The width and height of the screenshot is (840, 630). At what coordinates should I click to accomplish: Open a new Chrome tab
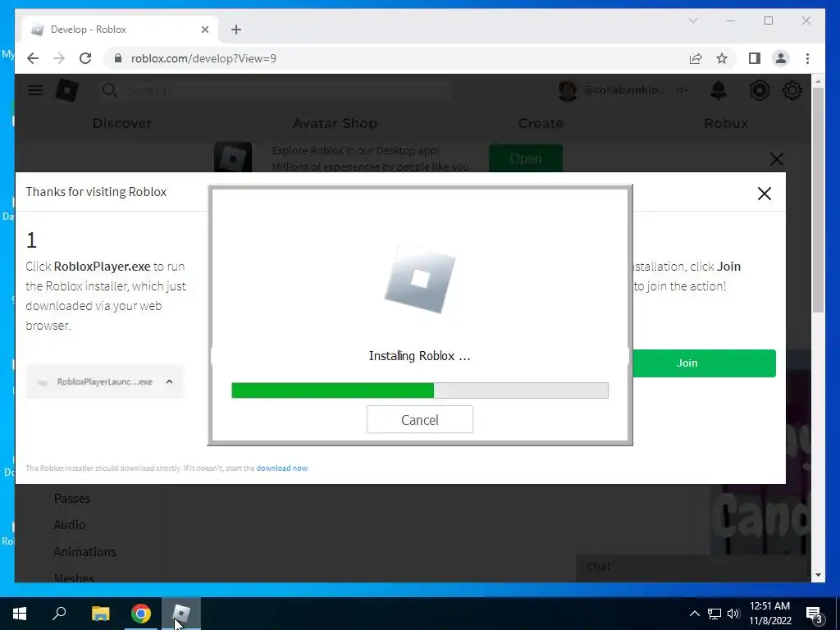(x=236, y=30)
